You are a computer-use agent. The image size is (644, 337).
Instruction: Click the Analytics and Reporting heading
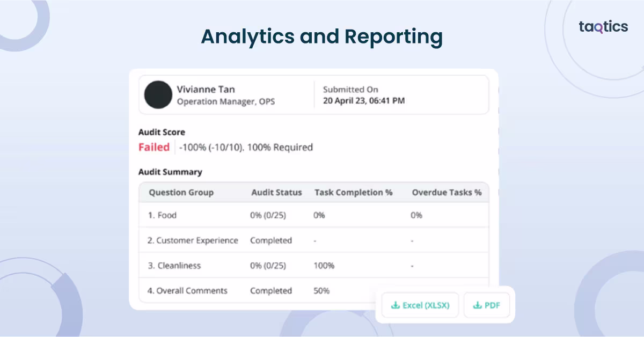tap(322, 36)
